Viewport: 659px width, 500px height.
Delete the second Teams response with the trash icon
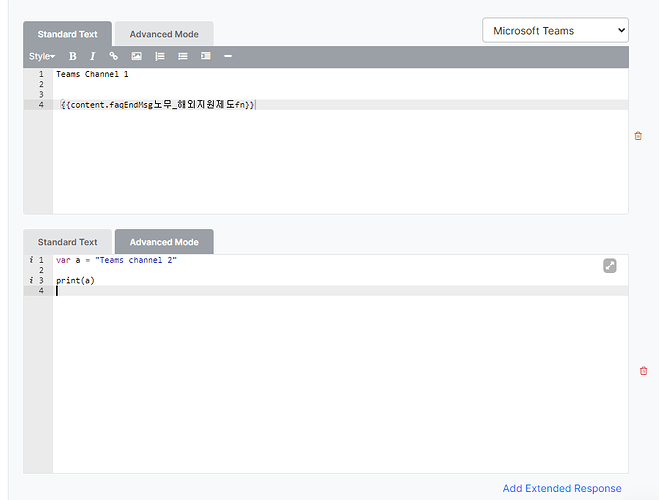pyautogui.click(x=643, y=371)
